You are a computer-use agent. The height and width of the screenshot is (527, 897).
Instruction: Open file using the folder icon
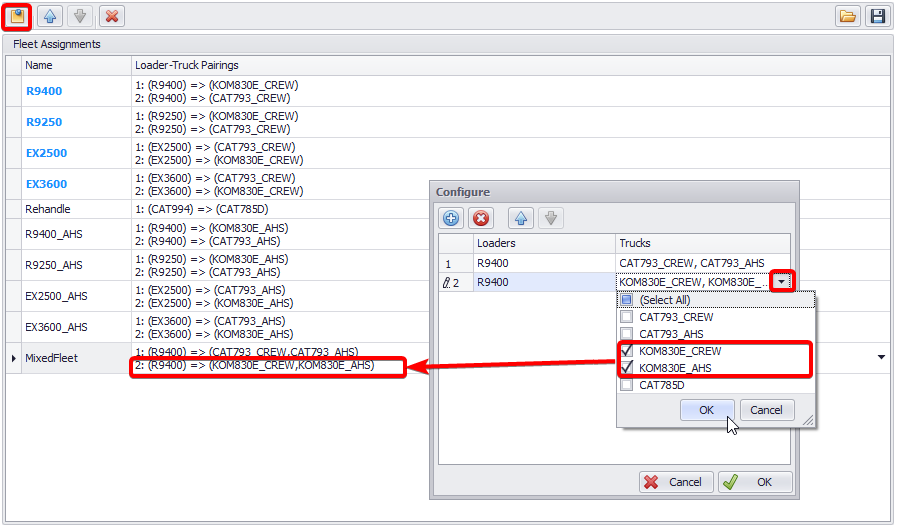tap(848, 16)
